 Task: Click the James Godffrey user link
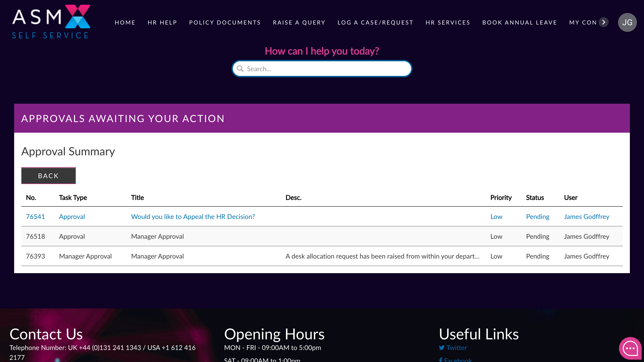[586, 217]
